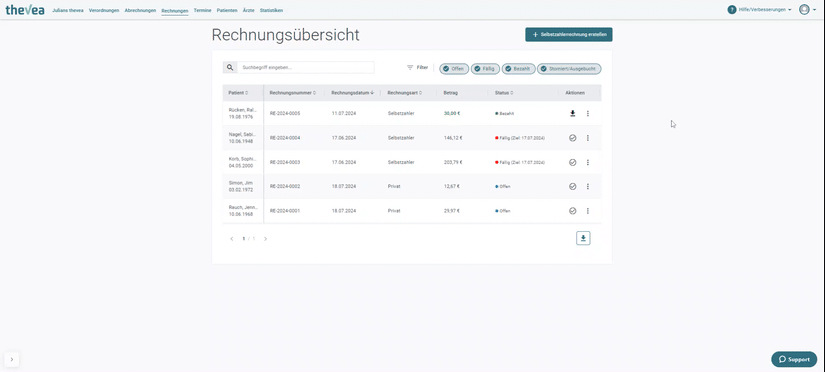Click invoice number RE-2024-0002
Viewport: 825px width, 372px height.
click(x=285, y=186)
